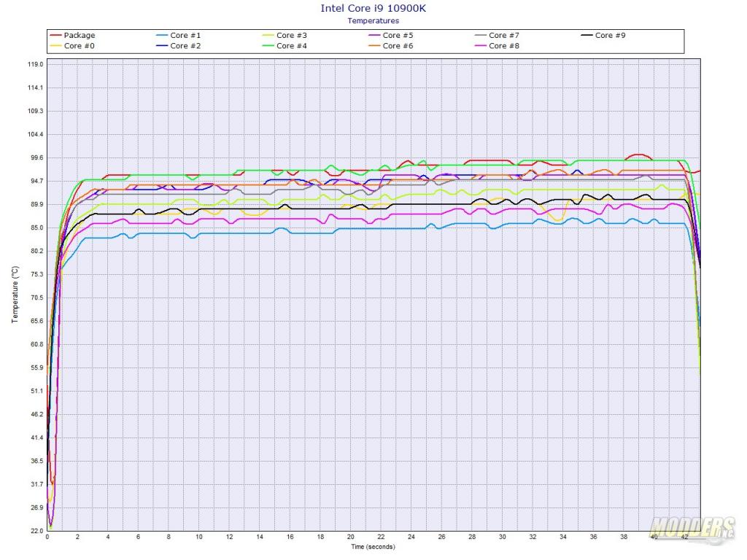Click the 31.7 temperature axis value
Screen dimensions: 747x560
pyautogui.click(x=36, y=484)
